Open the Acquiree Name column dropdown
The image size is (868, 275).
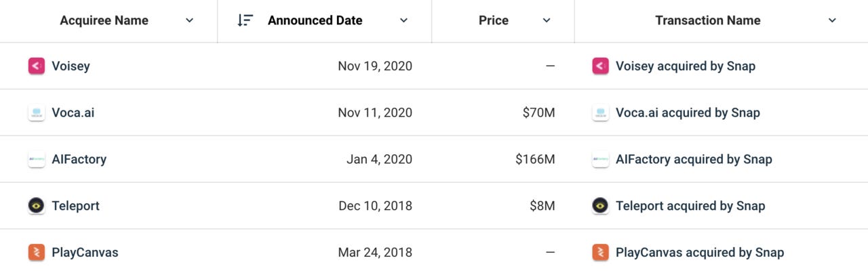(189, 20)
